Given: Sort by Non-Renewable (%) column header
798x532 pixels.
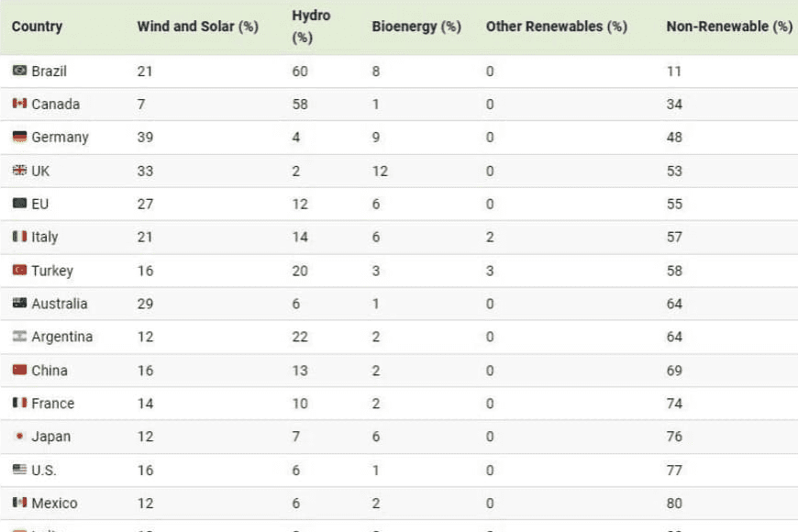Looking at the screenshot, I should pos(728,27).
